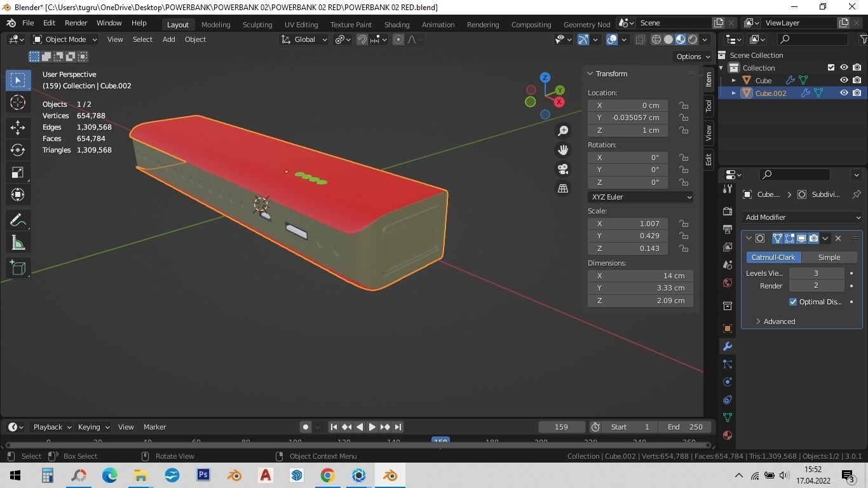Toggle proportional editing icon

coord(398,39)
